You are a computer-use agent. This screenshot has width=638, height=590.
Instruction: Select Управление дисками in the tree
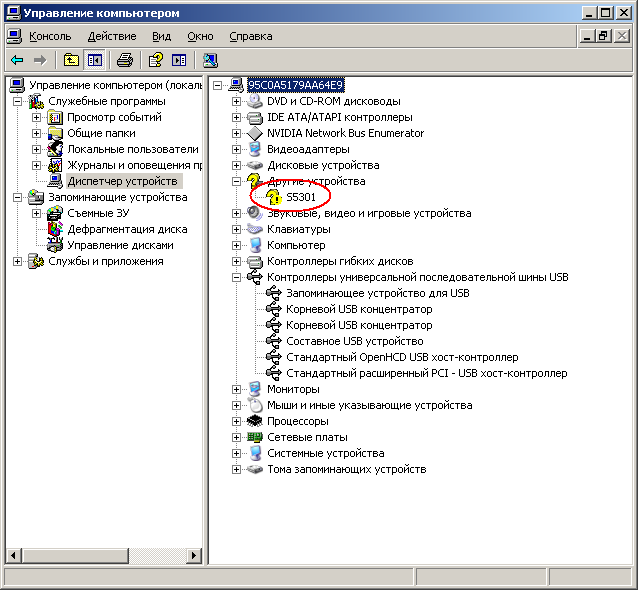tap(120, 245)
